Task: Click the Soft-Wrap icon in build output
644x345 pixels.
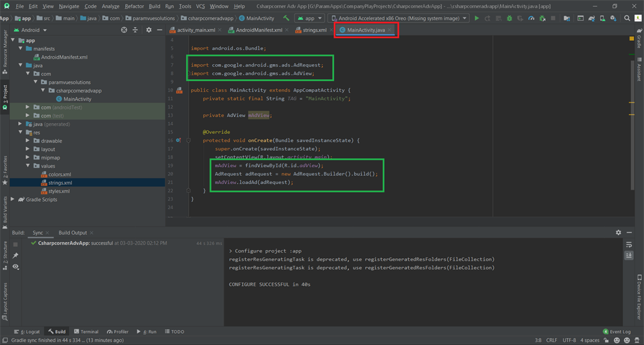Action: coord(629,244)
